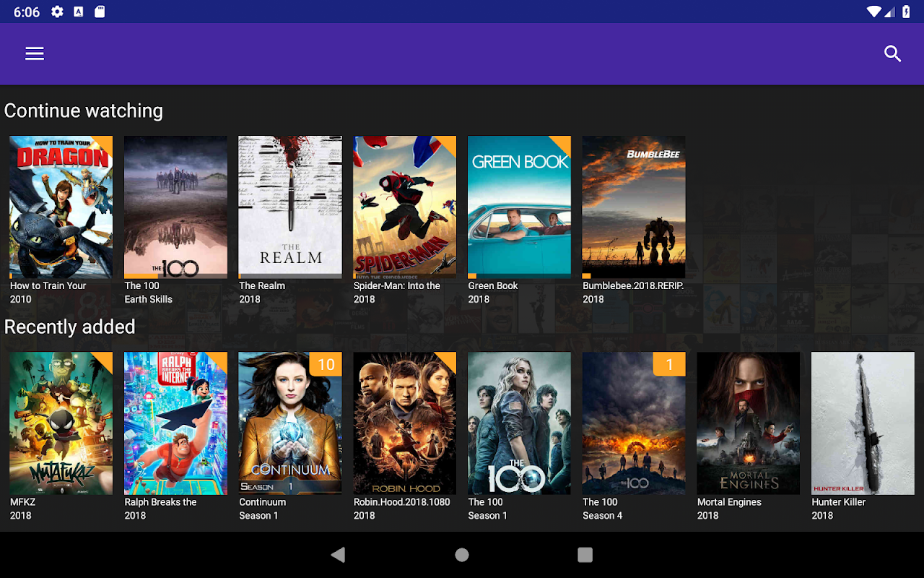
Task: Tap 'Season 4' label under The 100
Action: tap(603, 516)
